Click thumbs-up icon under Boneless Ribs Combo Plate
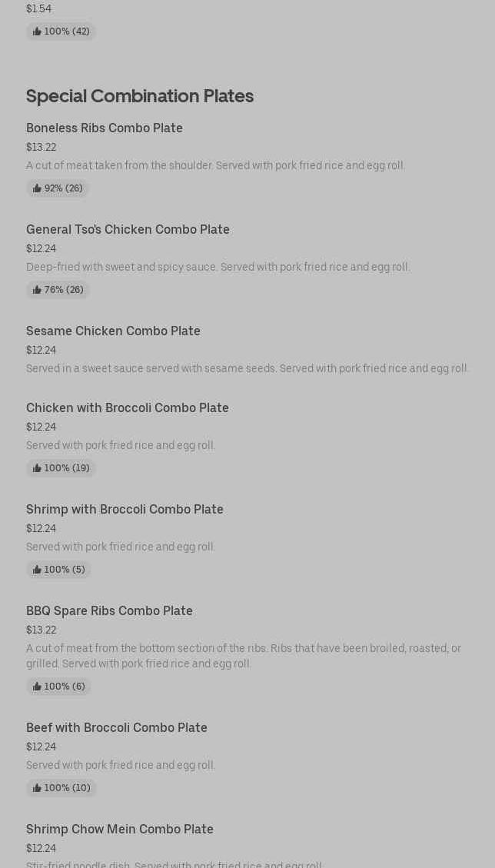 37,188
